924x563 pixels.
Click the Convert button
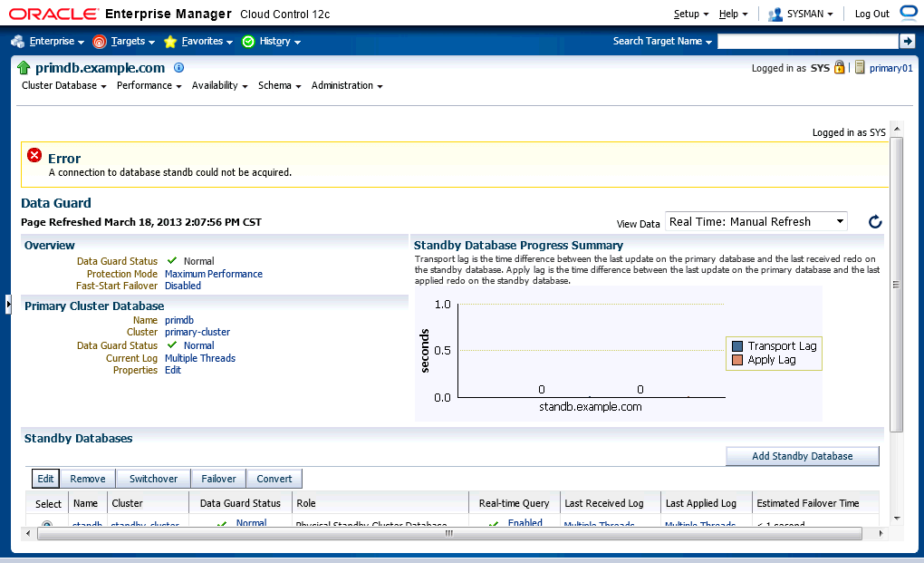tap(274, 479)
